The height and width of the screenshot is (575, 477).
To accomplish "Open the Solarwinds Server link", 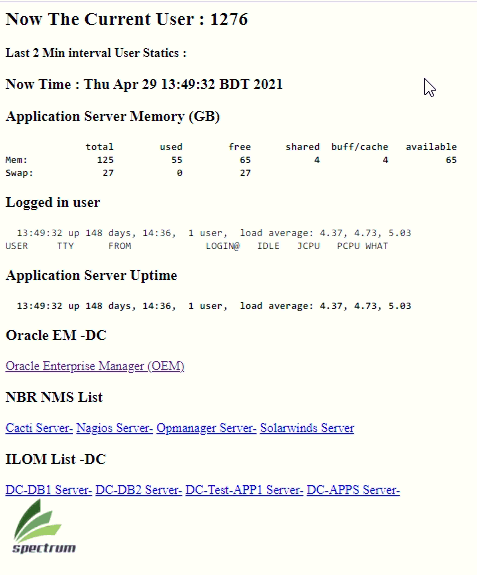I will (x=307, y=428).
